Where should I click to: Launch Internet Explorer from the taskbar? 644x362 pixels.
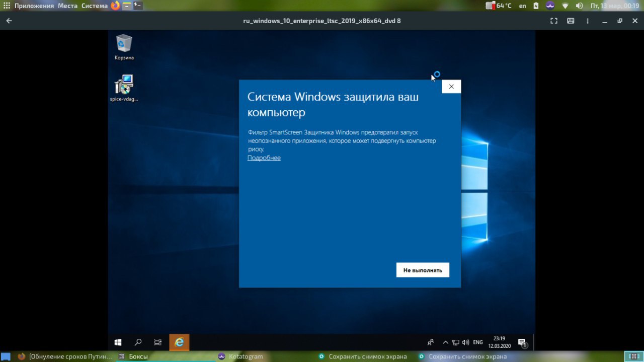[x=179, y=342]
